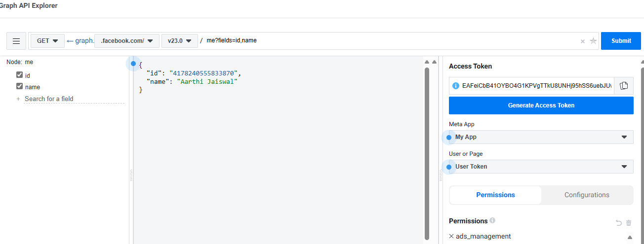
Task: Remove the ads_management permission
Action: (x=451, y=236)
